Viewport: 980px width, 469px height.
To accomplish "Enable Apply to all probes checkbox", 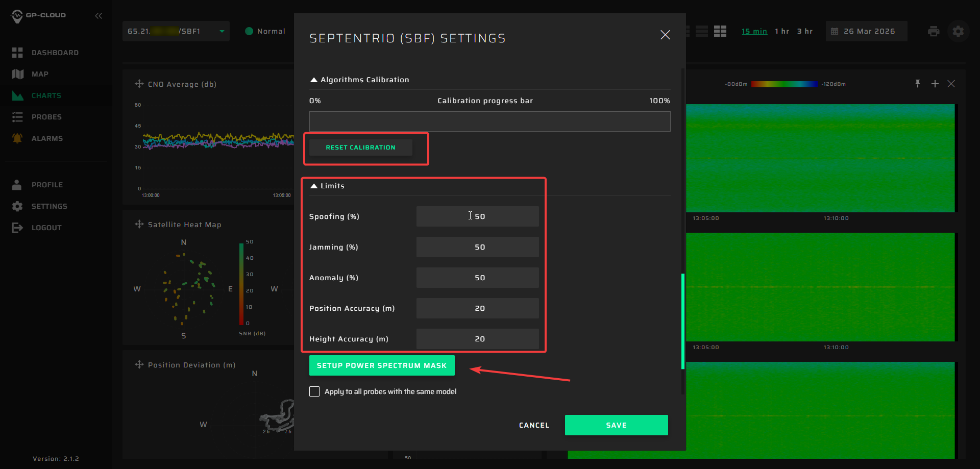I will coord(314,391).
